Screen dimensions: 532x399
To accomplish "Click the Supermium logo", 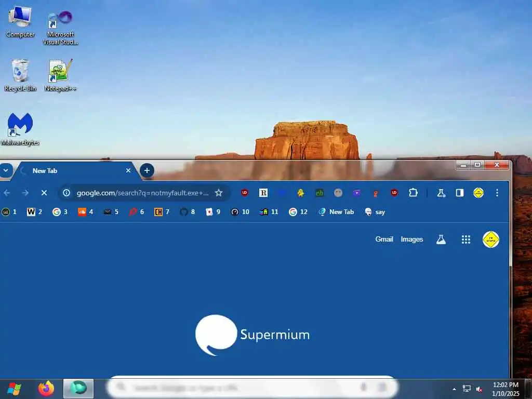I will click(x=252, y=335).
